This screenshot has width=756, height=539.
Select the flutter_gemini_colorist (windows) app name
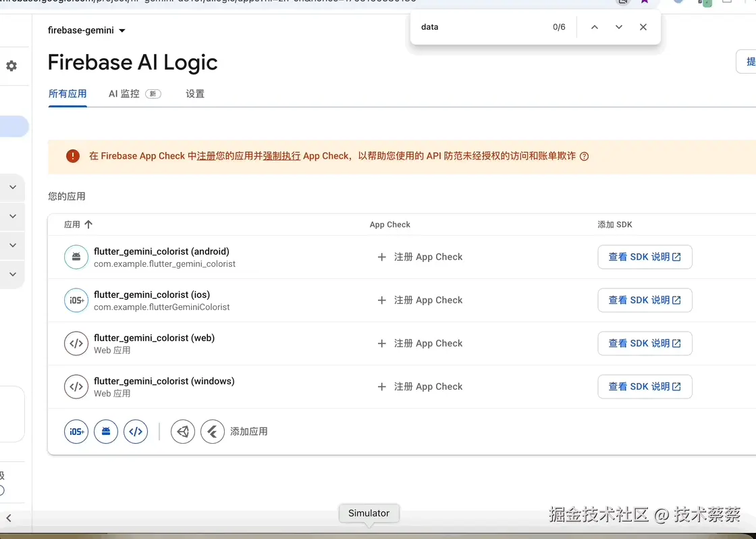pyautogui.click(x=165, y=381)
